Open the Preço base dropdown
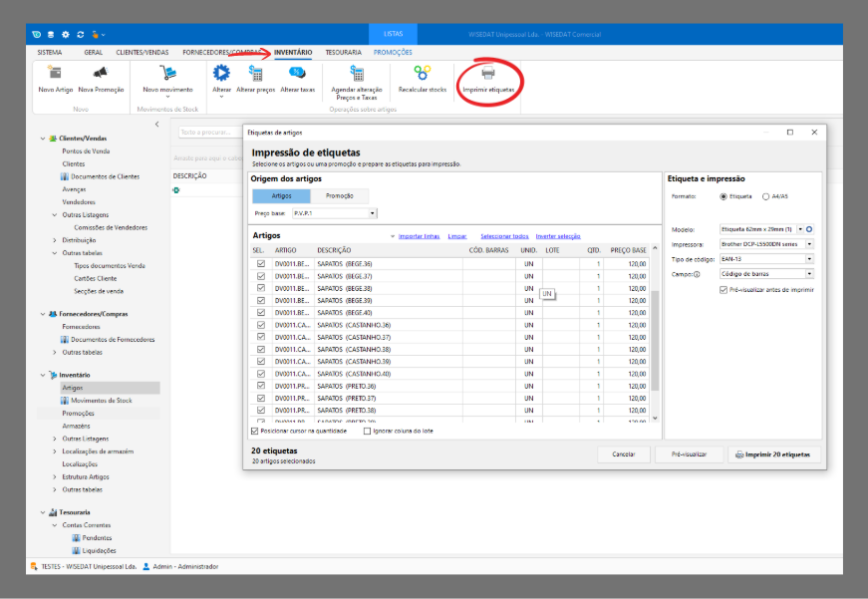 pos(373,213)
